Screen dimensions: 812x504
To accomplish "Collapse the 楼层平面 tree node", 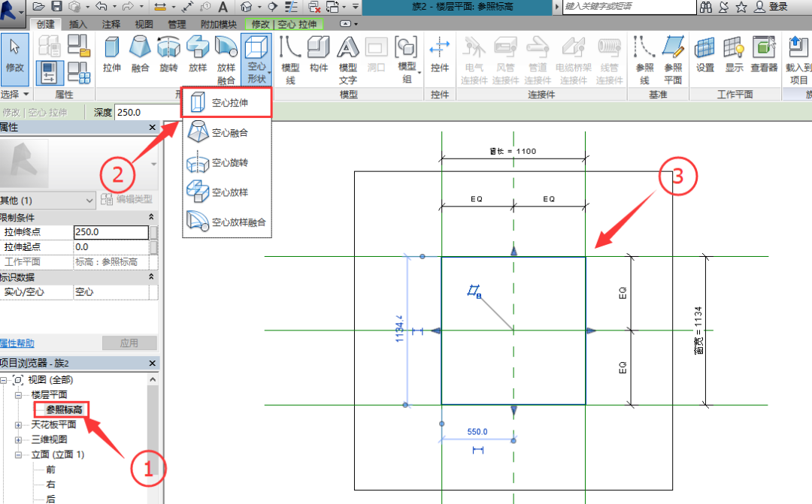I will coord(18,395).
